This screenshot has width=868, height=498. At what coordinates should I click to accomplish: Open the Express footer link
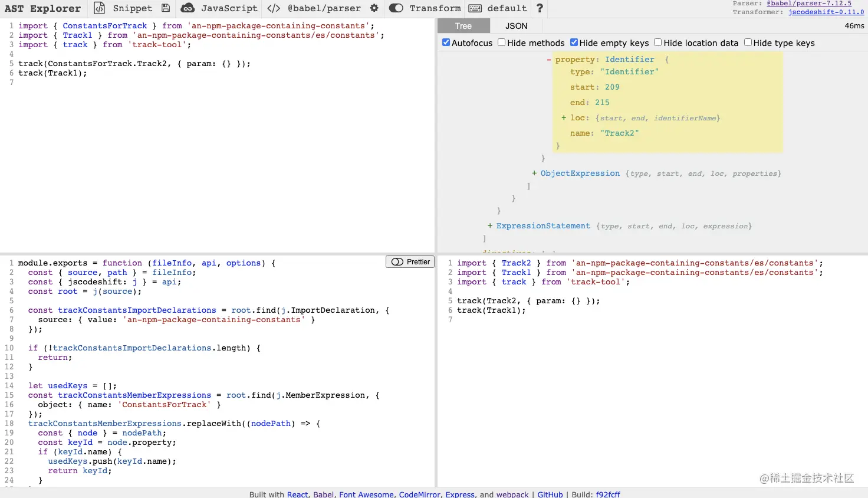coord(460,494)
